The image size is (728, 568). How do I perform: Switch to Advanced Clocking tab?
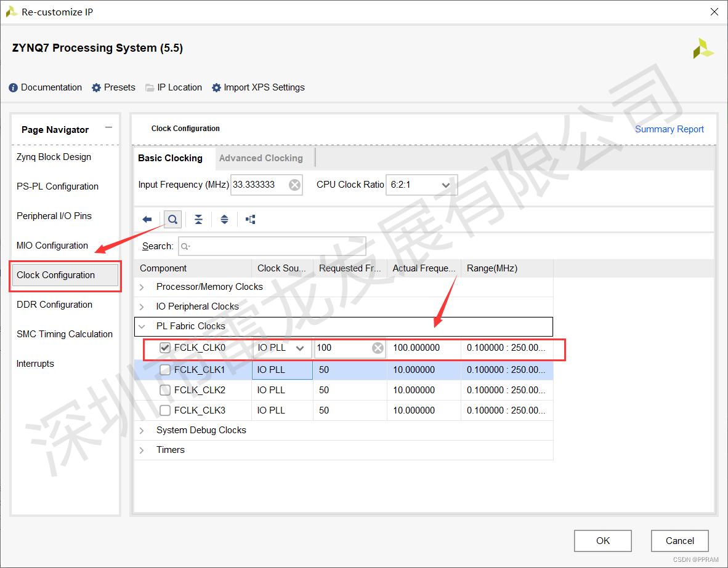click(x=261, y=158)
